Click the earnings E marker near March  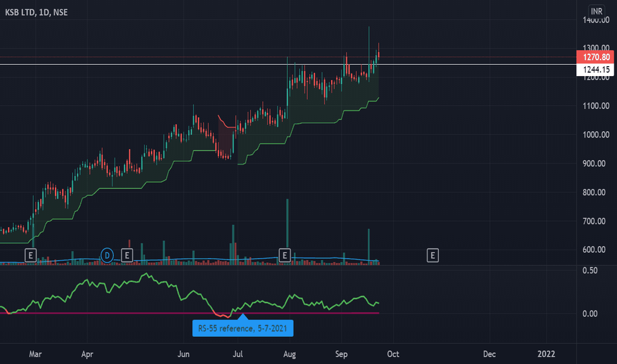pyautogui.click(x=30, y=255)
